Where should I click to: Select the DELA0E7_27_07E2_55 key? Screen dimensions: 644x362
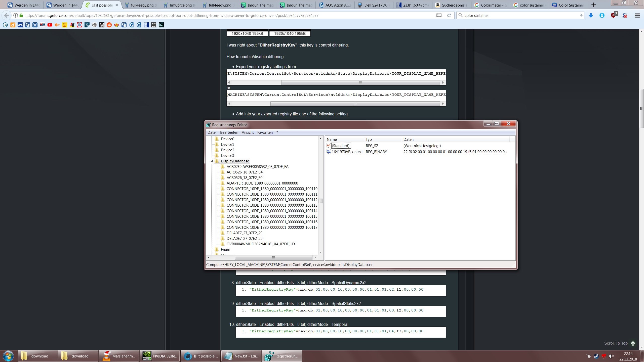[x=244, y=239]
